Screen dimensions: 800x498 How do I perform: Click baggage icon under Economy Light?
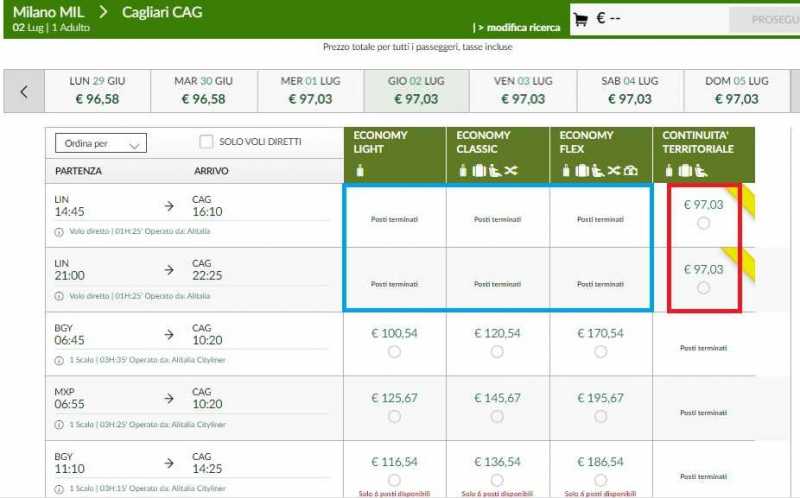360,170
